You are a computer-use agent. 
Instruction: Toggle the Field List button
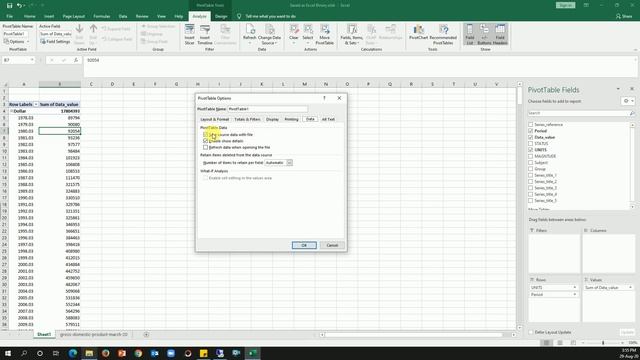(x=470, y=34)
